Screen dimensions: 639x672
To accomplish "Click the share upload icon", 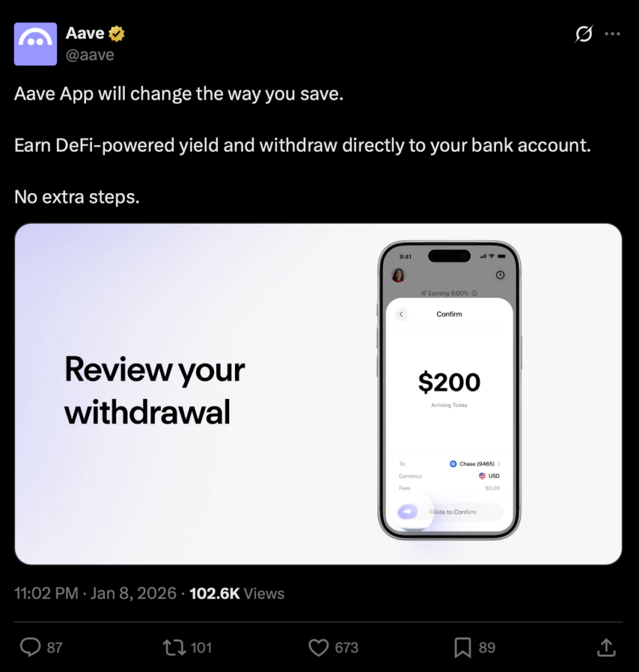I will 606,647.
